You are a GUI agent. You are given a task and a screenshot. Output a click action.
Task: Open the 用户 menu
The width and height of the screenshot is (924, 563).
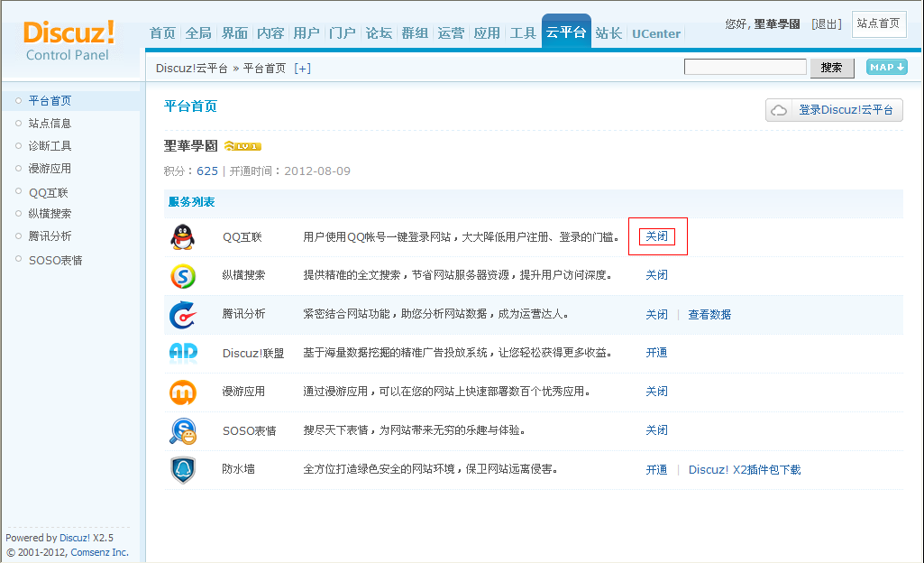pos(306,32)
